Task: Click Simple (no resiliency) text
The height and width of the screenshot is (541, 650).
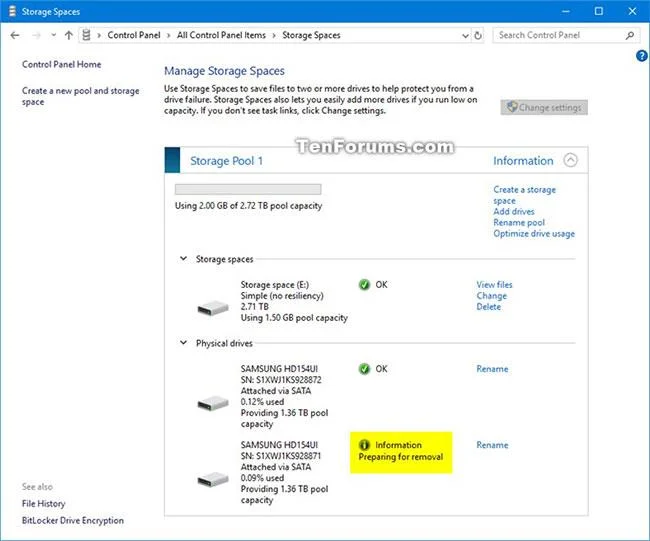Action: [282, 296]
